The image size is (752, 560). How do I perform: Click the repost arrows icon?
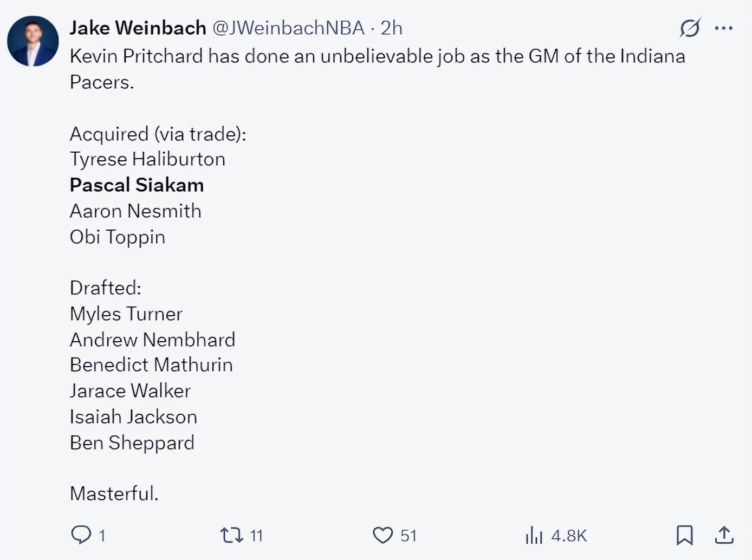pos(231,535)
